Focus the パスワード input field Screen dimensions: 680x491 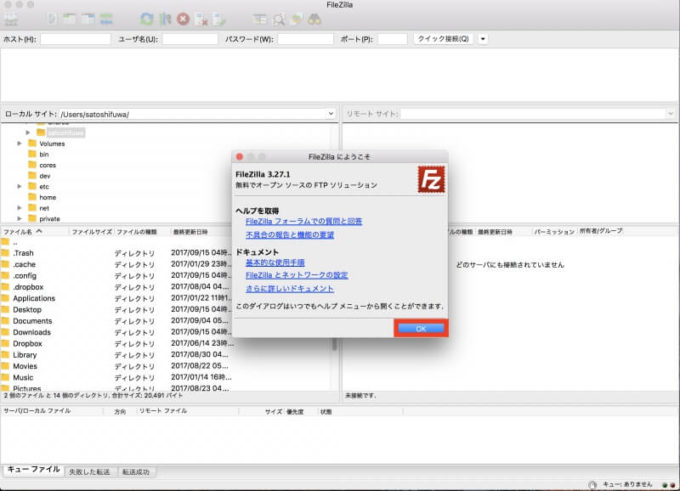click(x=305, y=39)
